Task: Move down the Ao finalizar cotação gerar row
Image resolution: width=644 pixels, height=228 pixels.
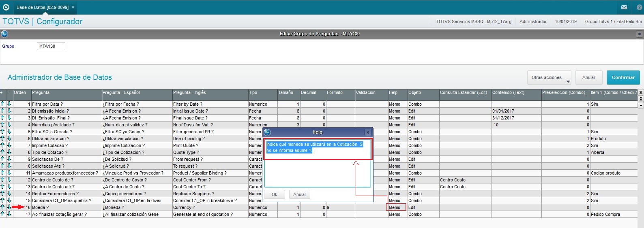Action: [9, 214]
